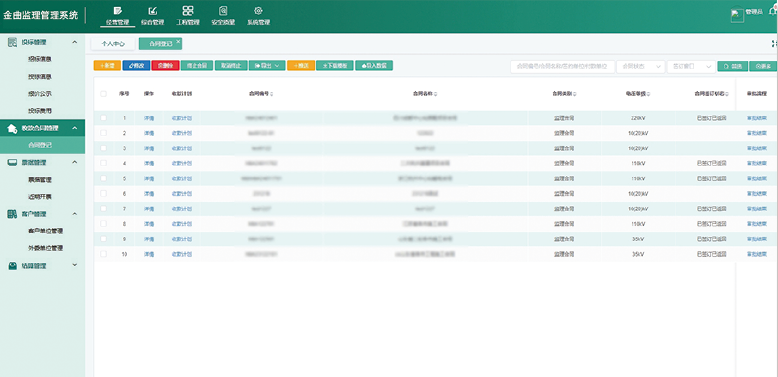Click the orange 新增 button
The width and height of the screenshot is (778, 377).
point(107,65)
